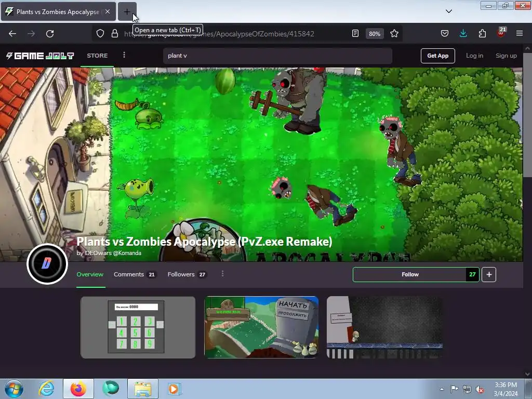This screenshot has width=532, height=399.
Task: Open the Firefox hamburger application menu
Action: click(520, 34)
